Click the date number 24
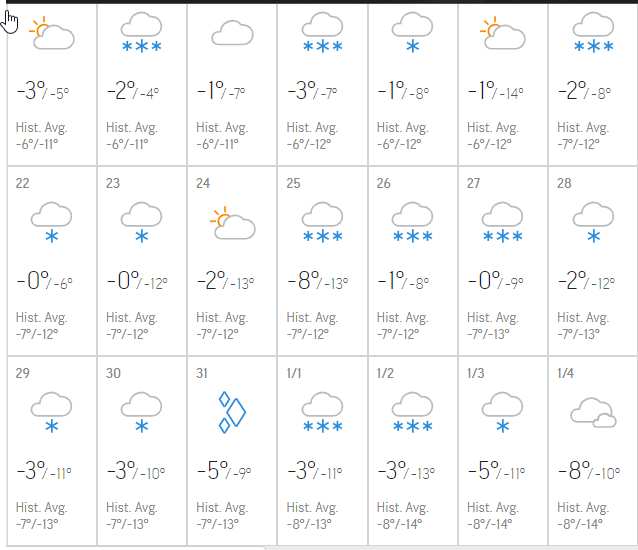This screenshot has width=638, height=550. (203, 183)
